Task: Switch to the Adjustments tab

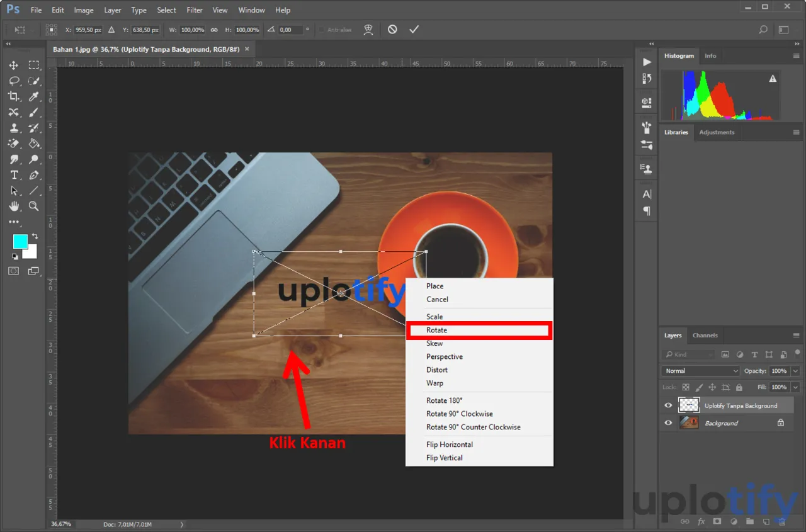Action: tap(717, 132)
